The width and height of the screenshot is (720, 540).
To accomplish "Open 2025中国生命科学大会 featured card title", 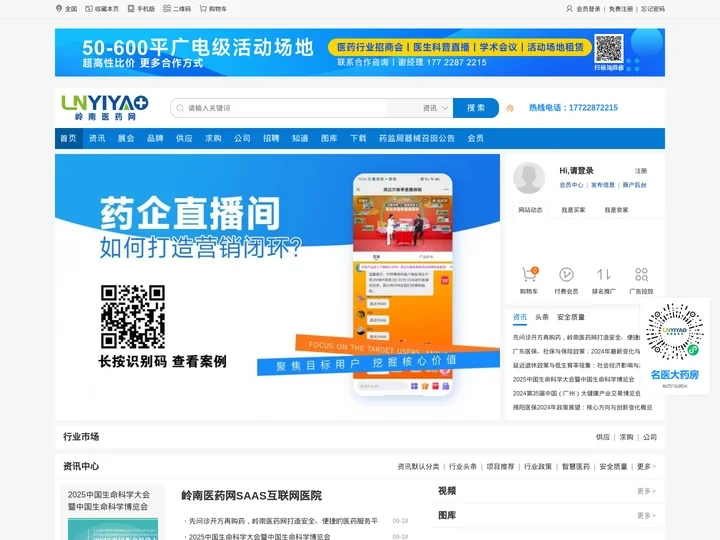I will tap(109, 501).
